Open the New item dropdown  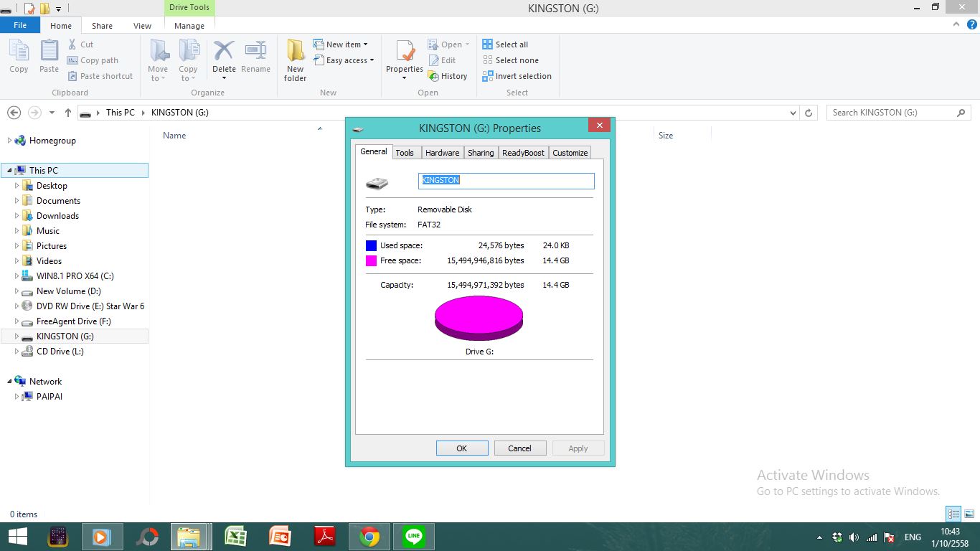(341, 44)
